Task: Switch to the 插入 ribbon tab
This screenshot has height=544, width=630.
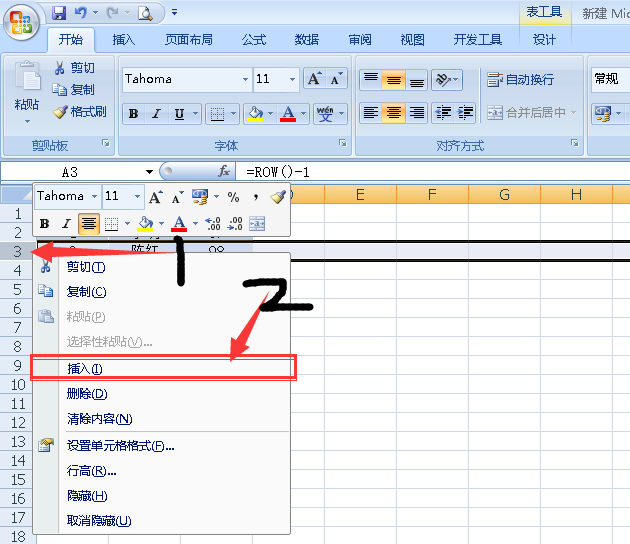Action: click(x=124, y=39)
